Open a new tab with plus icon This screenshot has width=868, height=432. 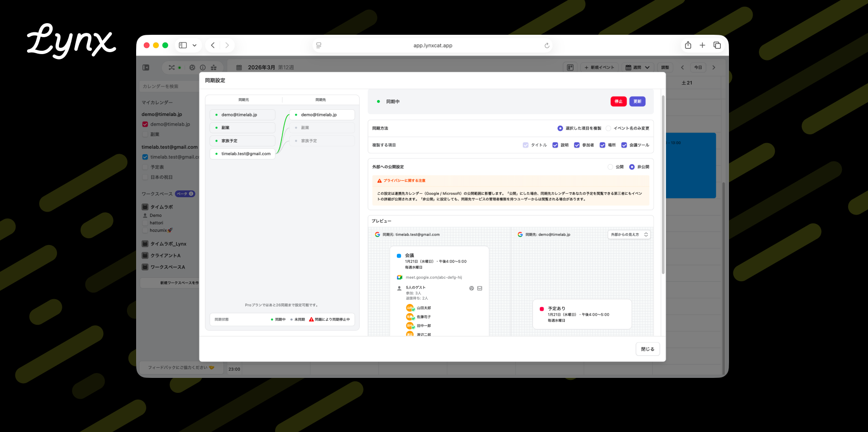pos(702,45)
